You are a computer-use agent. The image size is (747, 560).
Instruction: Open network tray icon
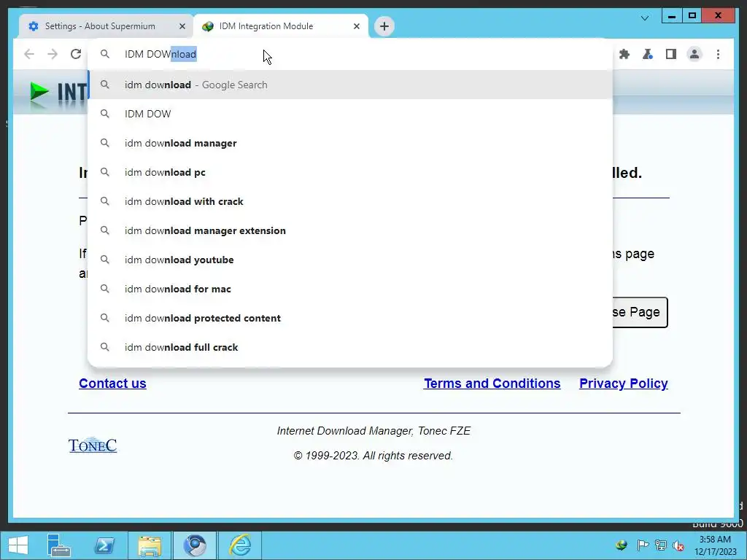click(661, 545)
